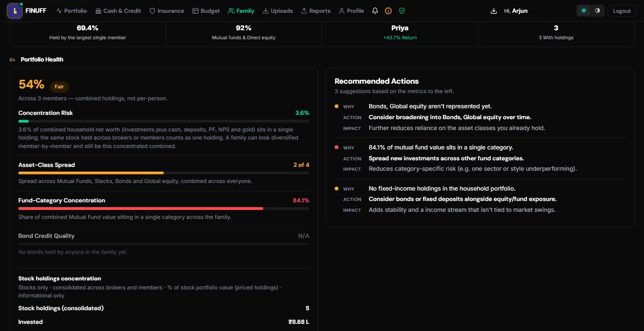This screenshot has height=331, width=644.
Task: Click the download icon beside Hi, Arjun
Action: coord(494,11)
